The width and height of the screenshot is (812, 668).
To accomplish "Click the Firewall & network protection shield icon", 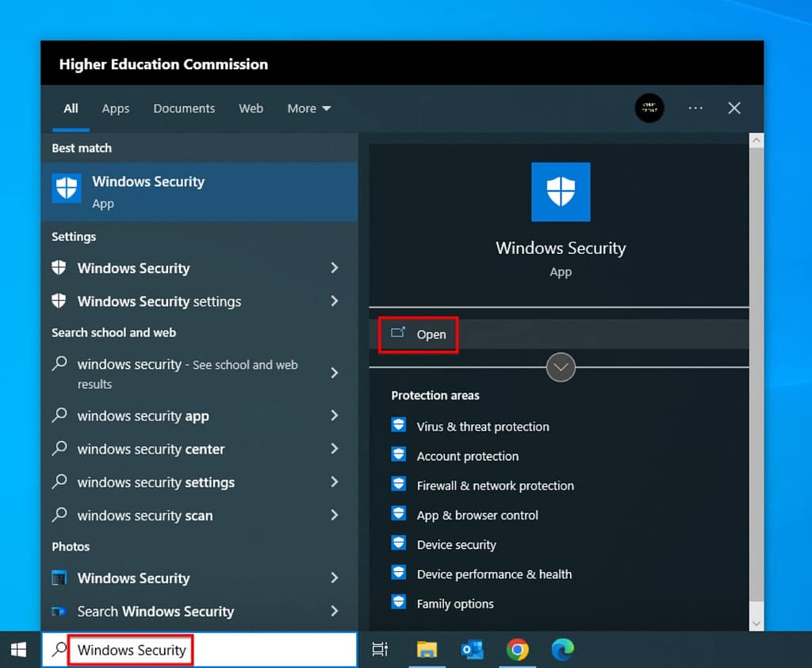I will (x=399, y=484).
